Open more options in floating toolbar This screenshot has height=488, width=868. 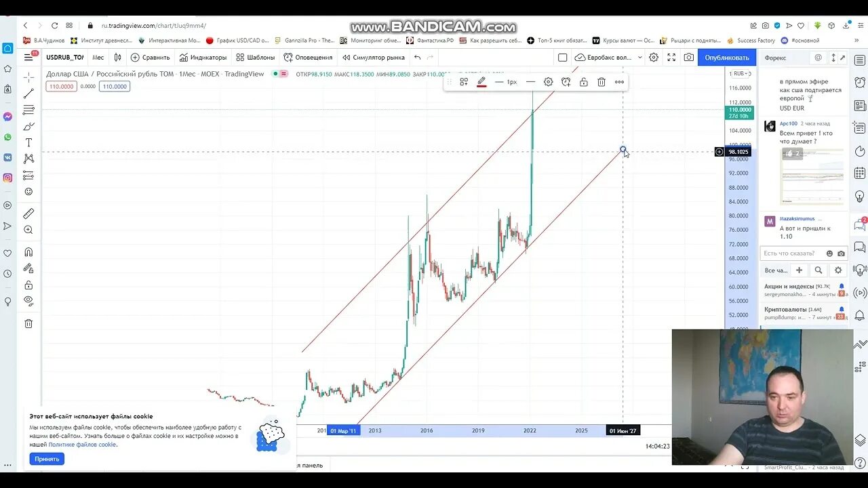pos(619,82)
